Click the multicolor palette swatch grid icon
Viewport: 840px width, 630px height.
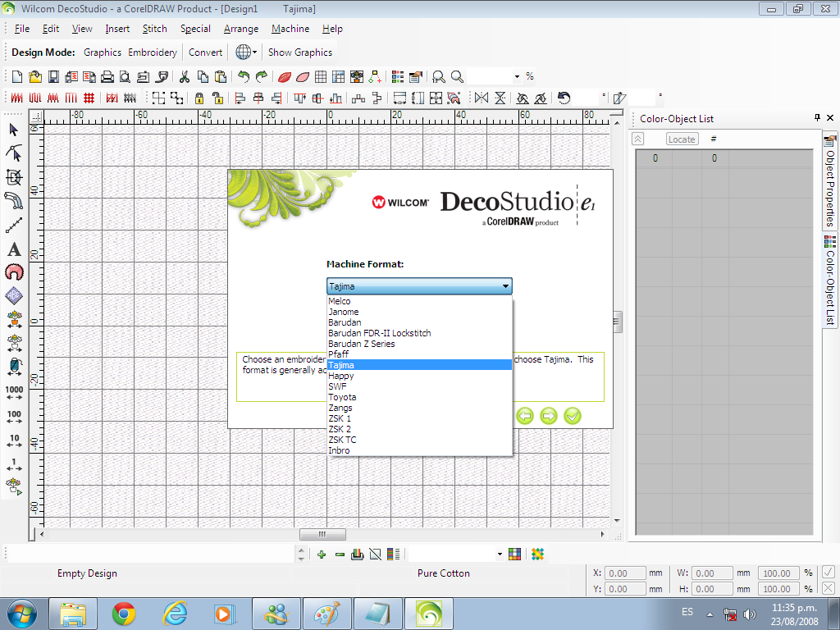[515, 555]
